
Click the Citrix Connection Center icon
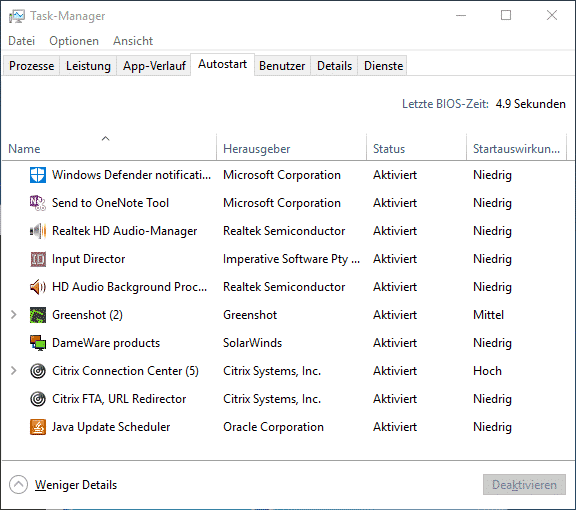coord(38,371)
